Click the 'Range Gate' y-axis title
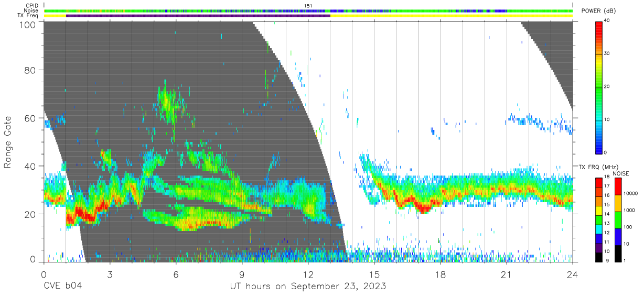The image size is (644, 297). pos(8,142)
